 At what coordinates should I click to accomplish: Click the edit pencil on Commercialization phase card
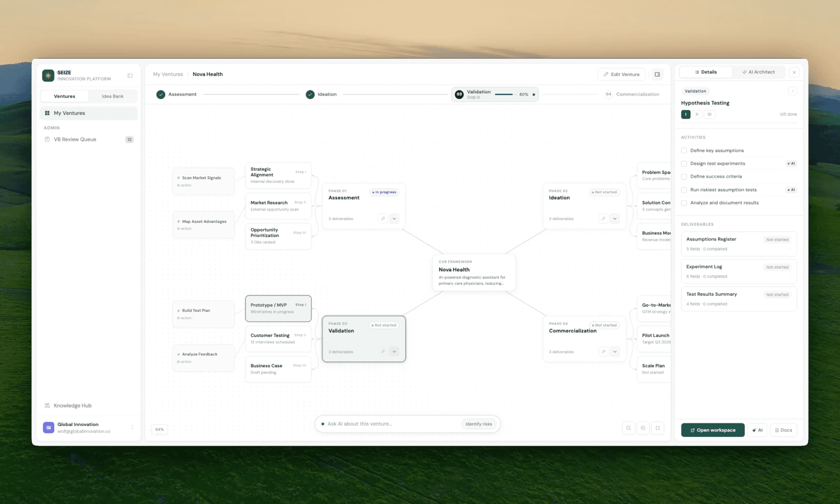click(x=603, y=352)
